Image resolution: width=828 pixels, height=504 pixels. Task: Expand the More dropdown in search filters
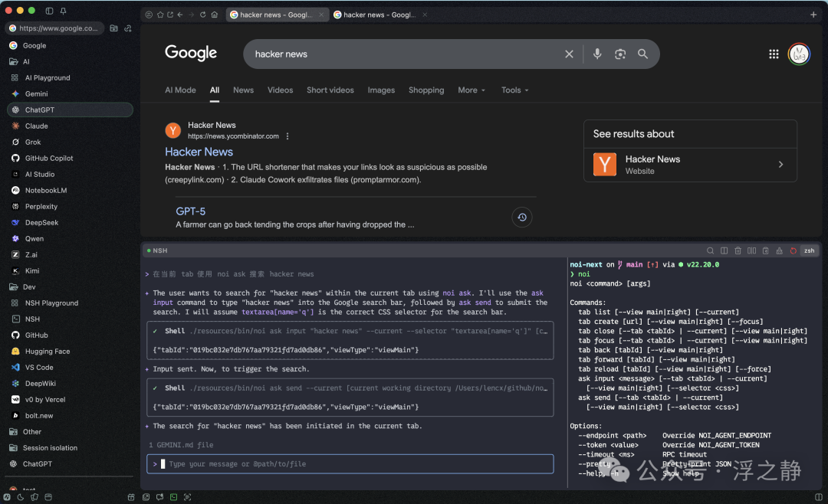(x=472, y=90)
